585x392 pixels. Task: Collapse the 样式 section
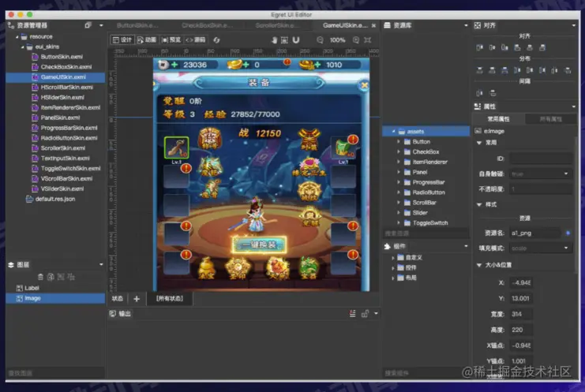pyautogui.click(x=479, y=204)
